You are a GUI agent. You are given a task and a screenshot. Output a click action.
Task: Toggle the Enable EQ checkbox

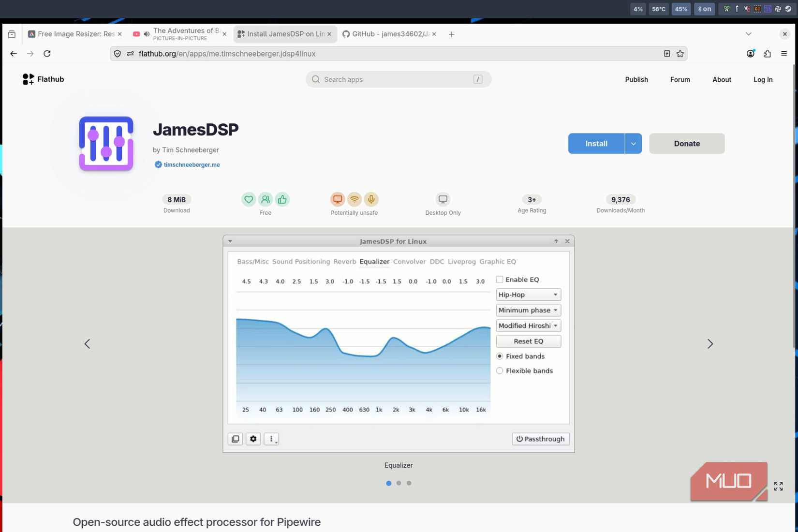[500, 280]
